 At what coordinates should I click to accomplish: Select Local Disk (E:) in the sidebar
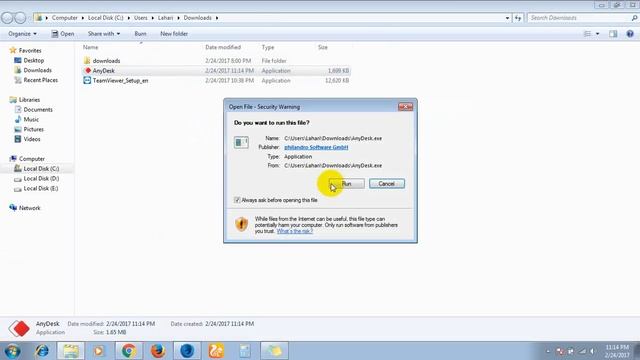[x=41, y=189]
